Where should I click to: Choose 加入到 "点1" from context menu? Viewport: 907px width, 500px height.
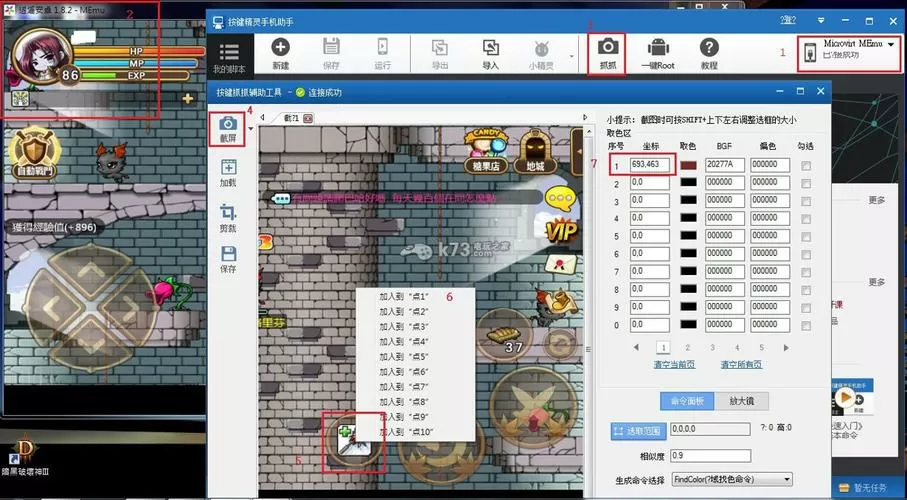click(x=404, y=296)
